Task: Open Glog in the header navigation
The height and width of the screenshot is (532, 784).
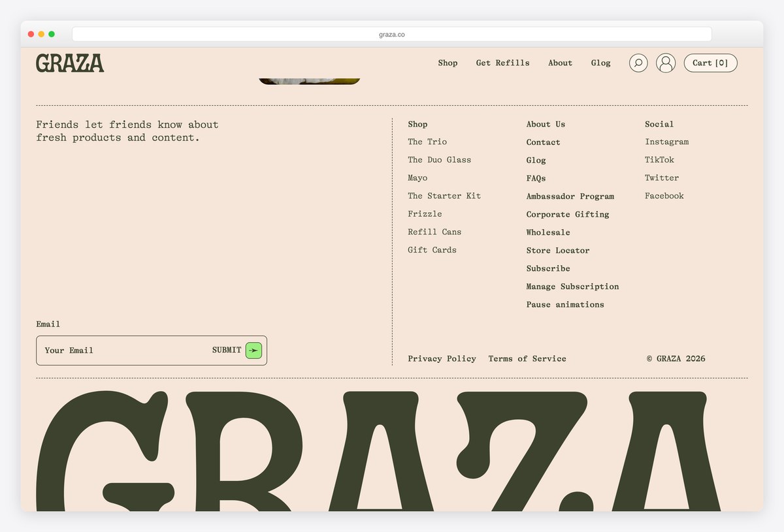Action: pos(600,63)
